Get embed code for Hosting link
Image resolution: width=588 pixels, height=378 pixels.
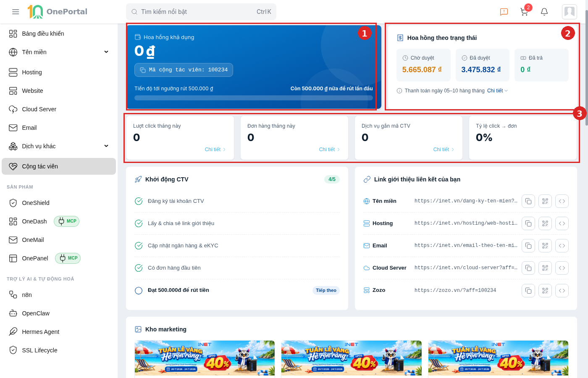562,223
